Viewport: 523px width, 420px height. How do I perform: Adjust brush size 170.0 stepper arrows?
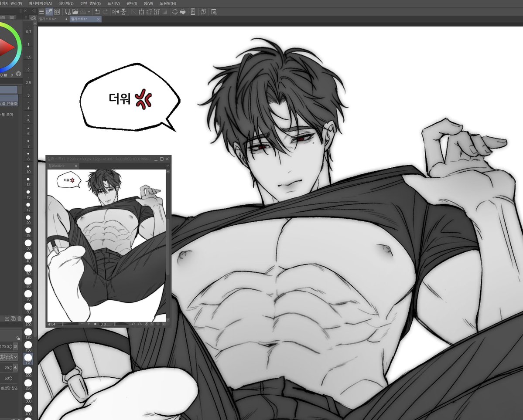coord(11,347)
